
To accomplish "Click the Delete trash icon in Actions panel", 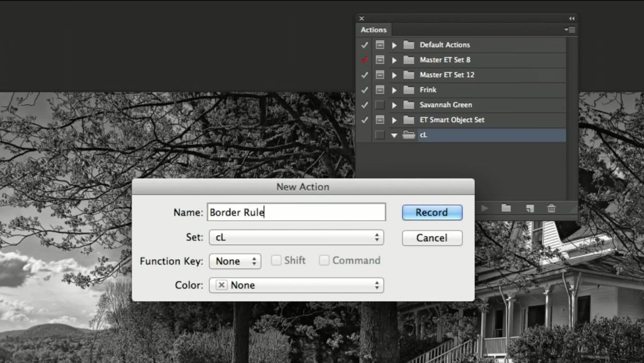I will (x=551, y=208).
